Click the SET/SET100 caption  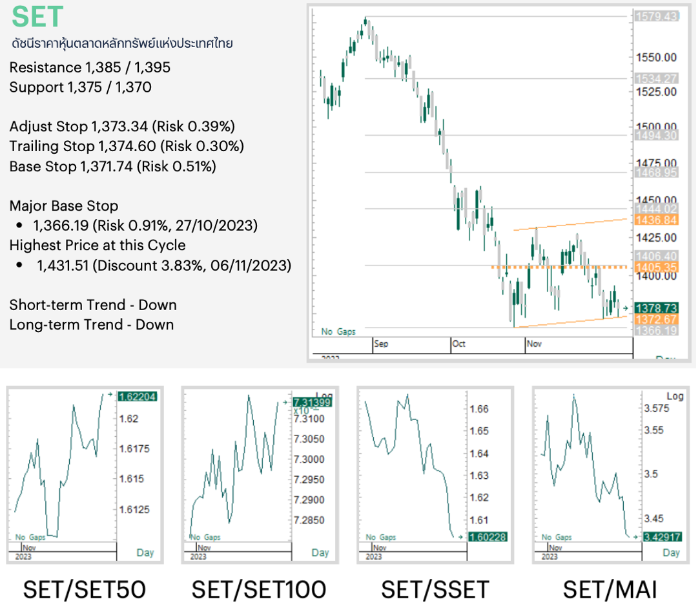point(259,589)
